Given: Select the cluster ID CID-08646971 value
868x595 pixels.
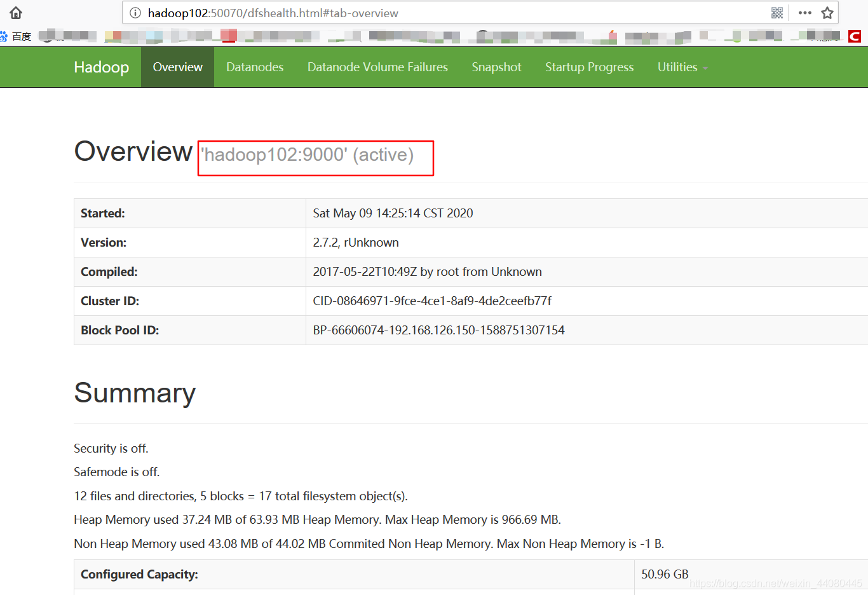Looking at the screenshot, I should point(432,301).
